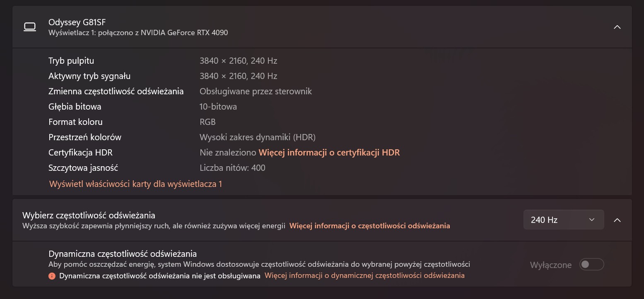The image size is (644, 299).
Task: Follow the Więcej informacji o dynamicznej częstotliwości odświeżania link
Action: pyautogui.click(x=364, y=275)
